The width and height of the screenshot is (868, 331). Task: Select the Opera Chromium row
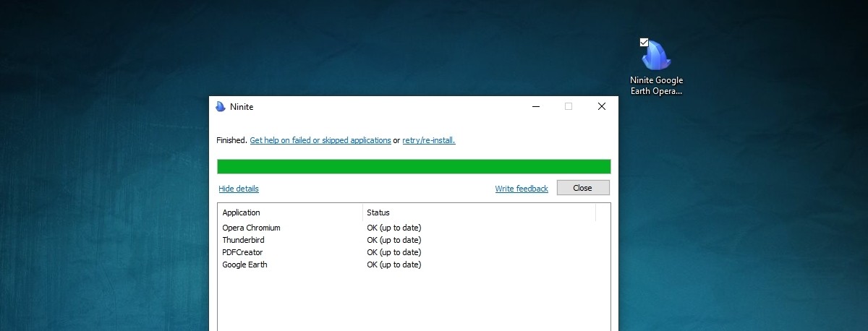tap(251, 228)
